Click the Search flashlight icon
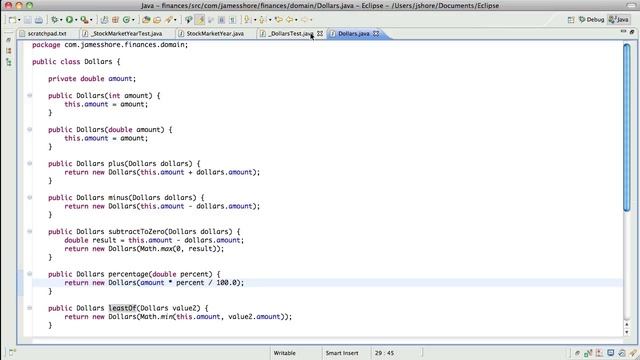Screen dimensions: 640x360 tap(169, 20)
